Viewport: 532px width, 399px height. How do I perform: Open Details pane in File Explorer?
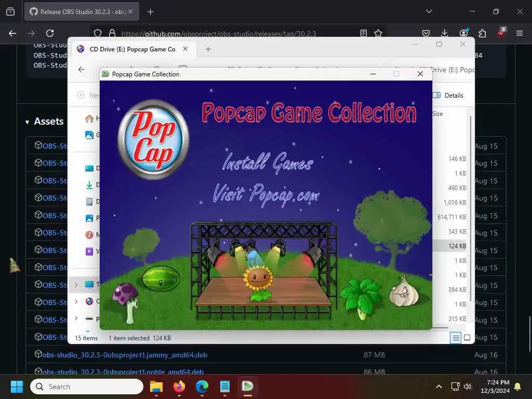click(x=448, y=96)
